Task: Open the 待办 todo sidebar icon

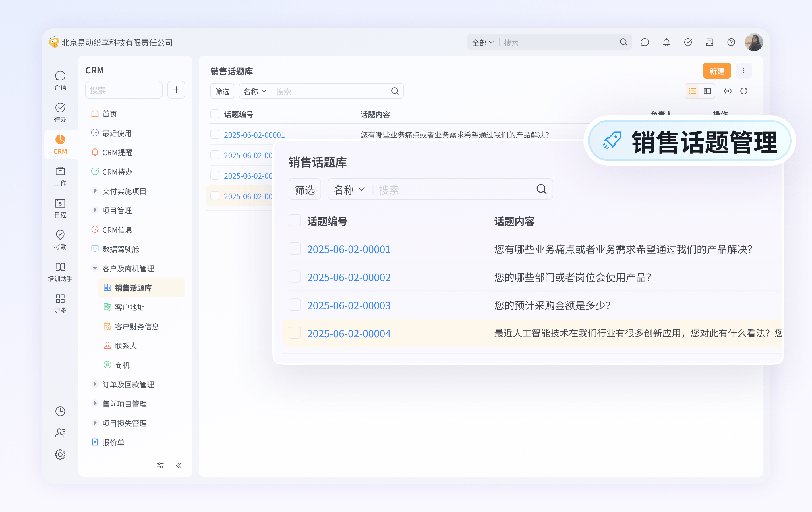Action: pyautogui.click(x=60, y=112)
